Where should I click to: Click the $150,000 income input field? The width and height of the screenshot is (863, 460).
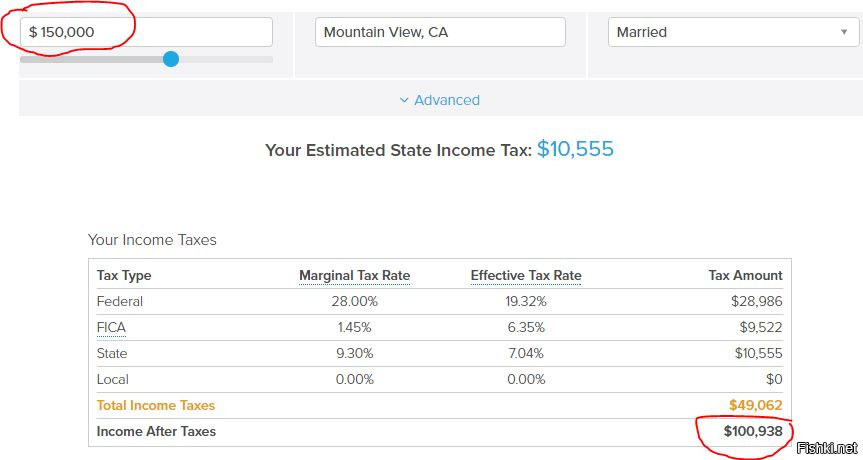pos(146,32)
